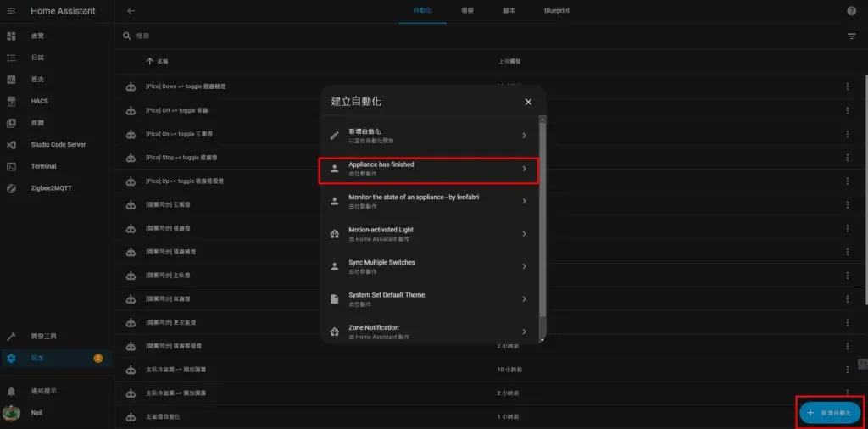Open the notifications bell in sidebar
868x429 pixels.
(12, 391)
